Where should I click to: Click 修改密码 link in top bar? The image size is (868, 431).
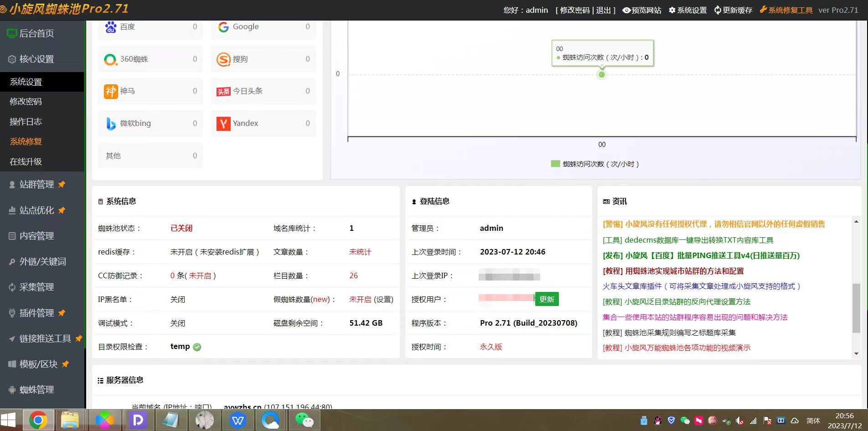(574, 10)
